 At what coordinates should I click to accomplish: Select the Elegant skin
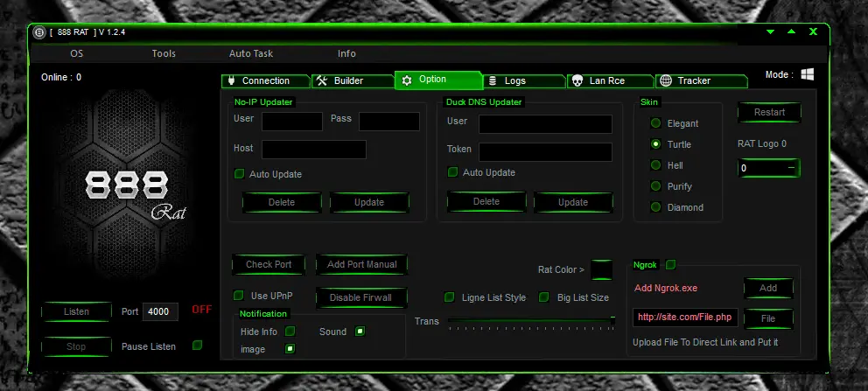[656, 123]
